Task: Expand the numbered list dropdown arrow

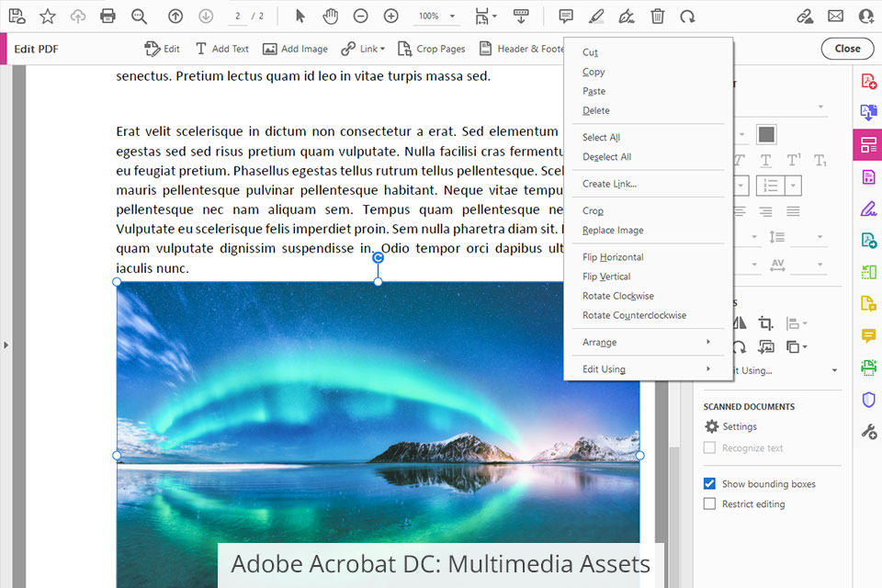Action: tap(793, 185)
